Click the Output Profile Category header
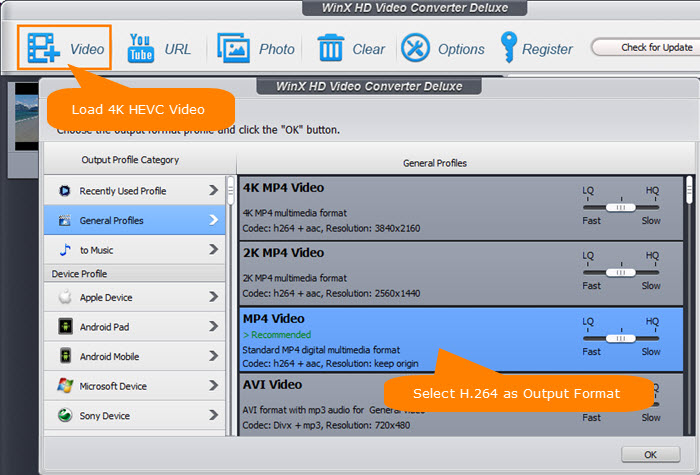Image resolution: width=700 pixels, height=475 pixels. click(x=130, y=160)
